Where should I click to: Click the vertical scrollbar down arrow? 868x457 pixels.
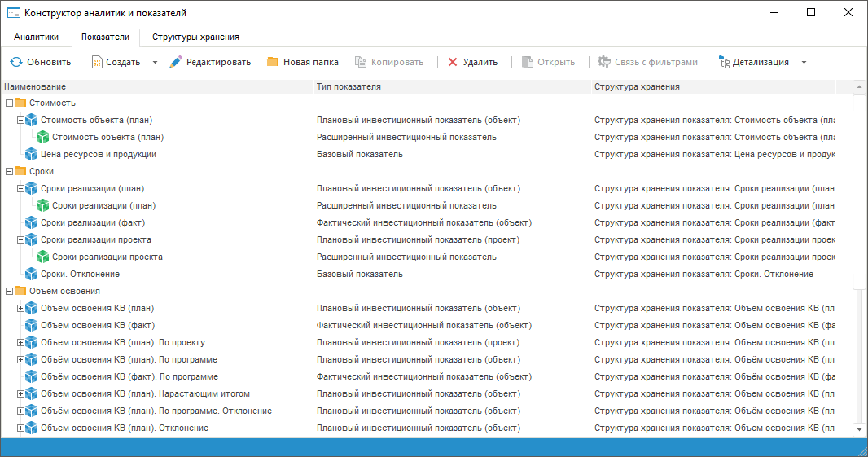(858, 428)
